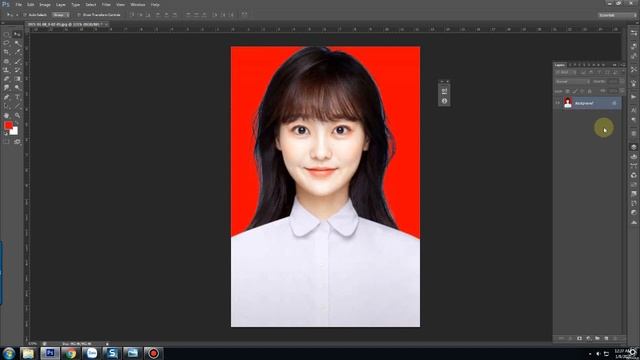Click the Background layer thumbnail
640x360 pixels.
568,102
